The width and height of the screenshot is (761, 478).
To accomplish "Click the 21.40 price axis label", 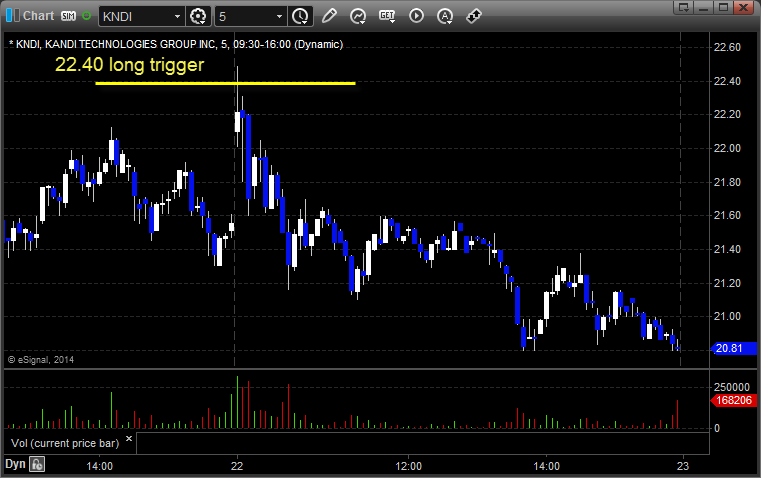I will [728, 249].
